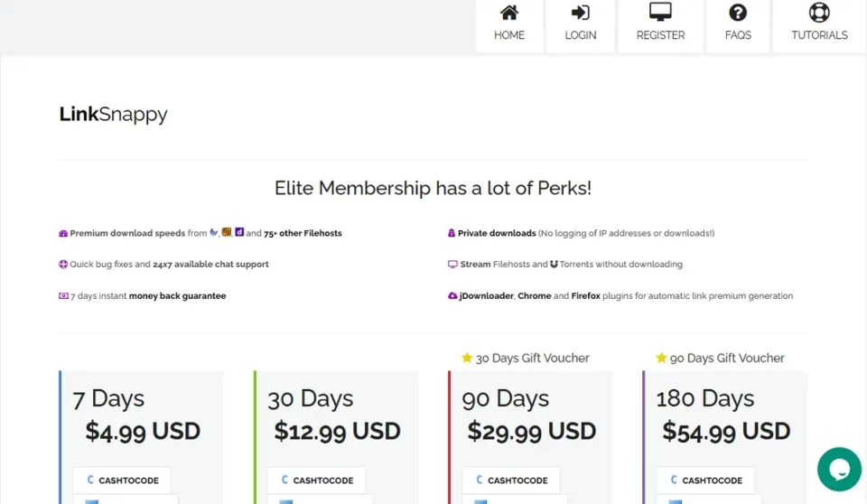This screenshot has width=867, height=504.
Task: Click the 75+ other Filehosts text
Action: pos(303,233)
